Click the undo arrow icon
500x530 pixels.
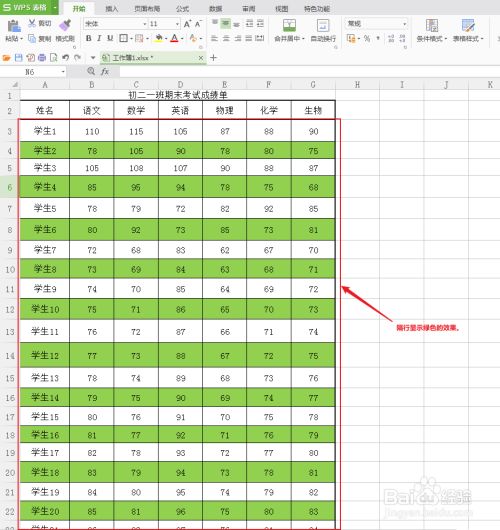tap(66, 58)
